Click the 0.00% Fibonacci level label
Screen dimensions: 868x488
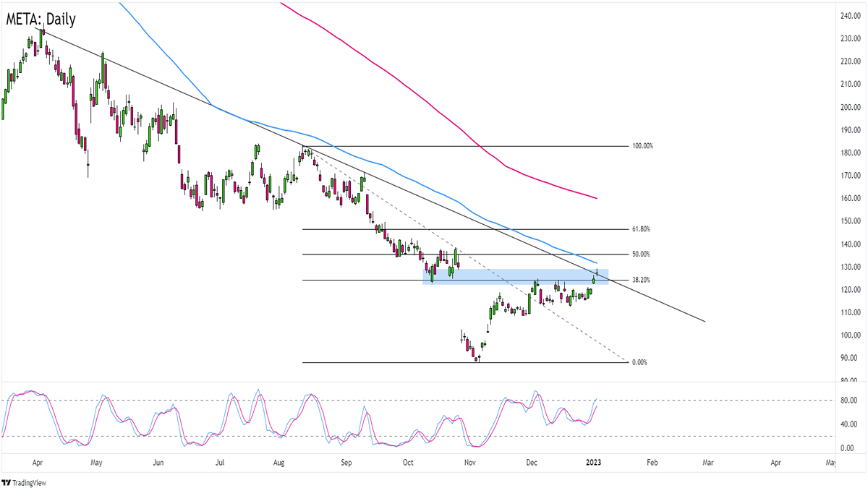(639, 362)
